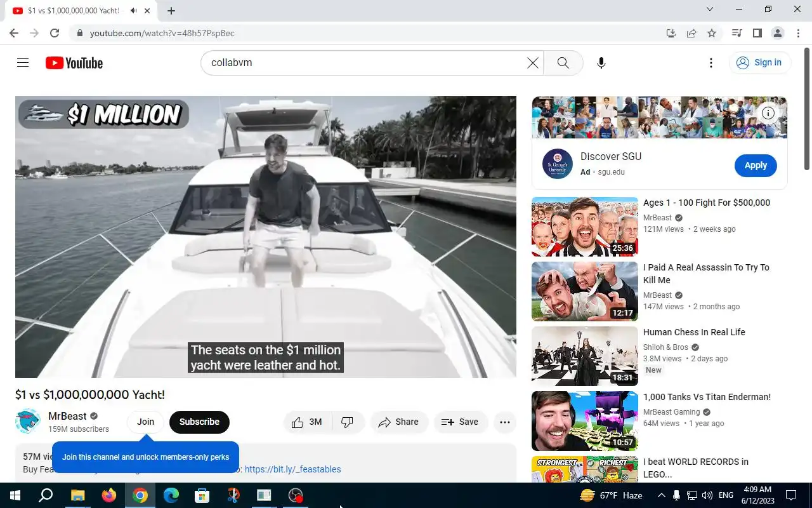Image resolution: width=812 pixels, height=508 pixels.
Task: Open the tab search dropdown chevron
Action: pyautogui.click(x=710, y=9)
